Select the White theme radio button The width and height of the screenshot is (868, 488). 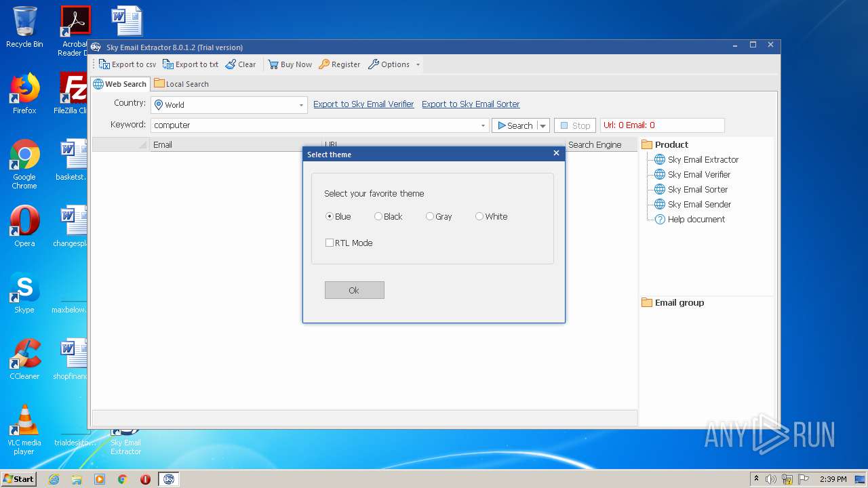pos(479,217)
